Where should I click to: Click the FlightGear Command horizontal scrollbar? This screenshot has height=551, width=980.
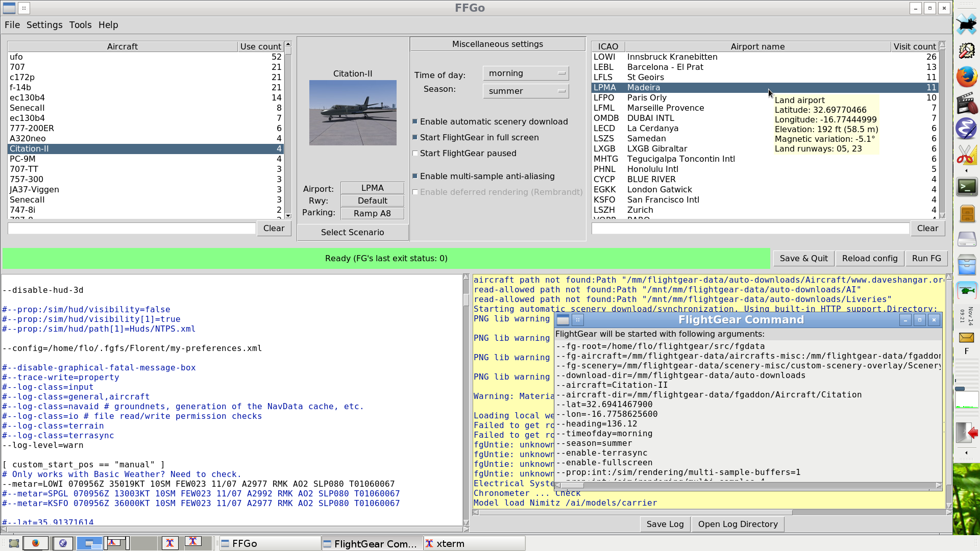[x=748, y=485]
